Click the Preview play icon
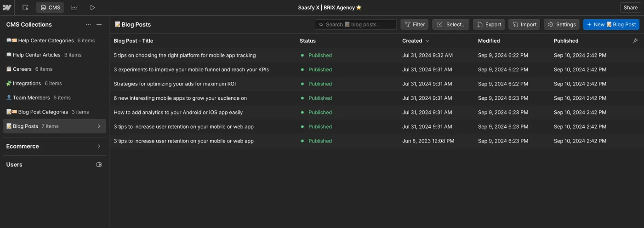Image resolution: width=644 pixels, height=228 pixels. click(92, 7)
